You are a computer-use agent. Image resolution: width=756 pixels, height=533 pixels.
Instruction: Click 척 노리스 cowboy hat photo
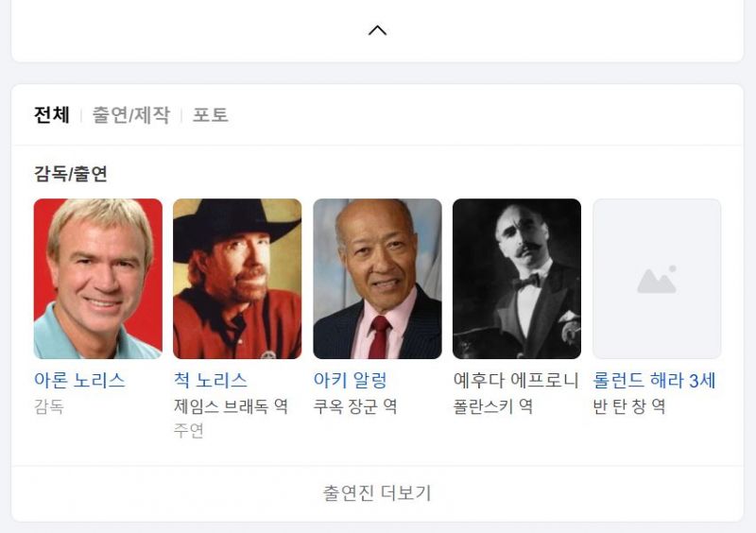[x=237, y=279]
